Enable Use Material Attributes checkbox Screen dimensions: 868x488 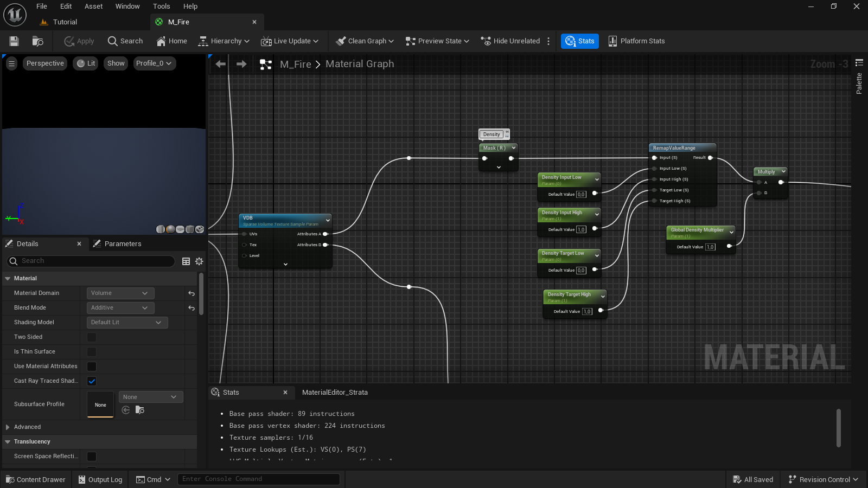coord(92,367)
